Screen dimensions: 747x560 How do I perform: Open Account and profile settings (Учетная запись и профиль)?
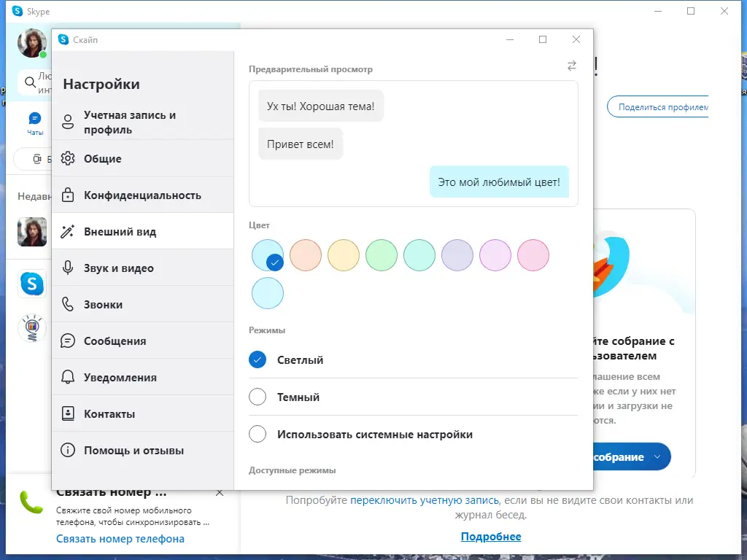pos(142,122)
